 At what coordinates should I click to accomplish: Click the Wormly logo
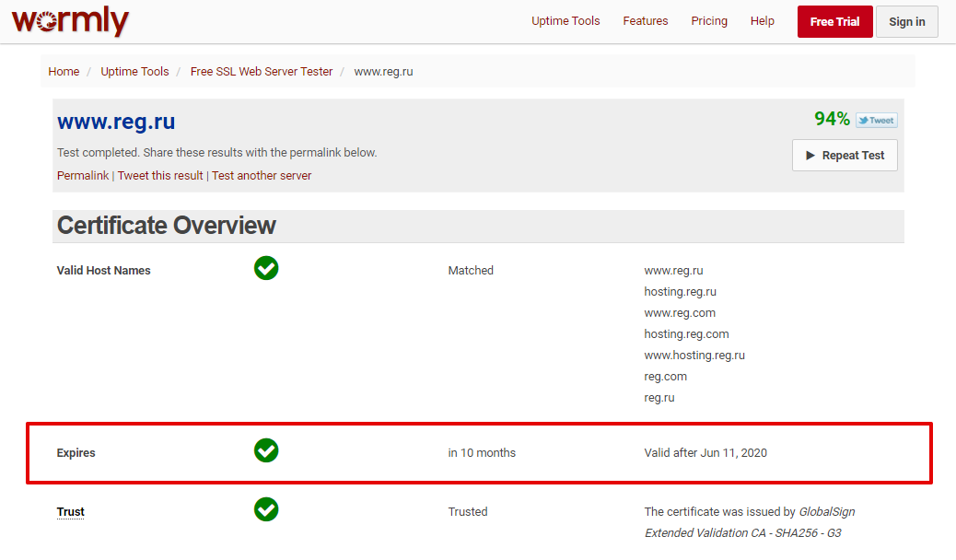70,21
